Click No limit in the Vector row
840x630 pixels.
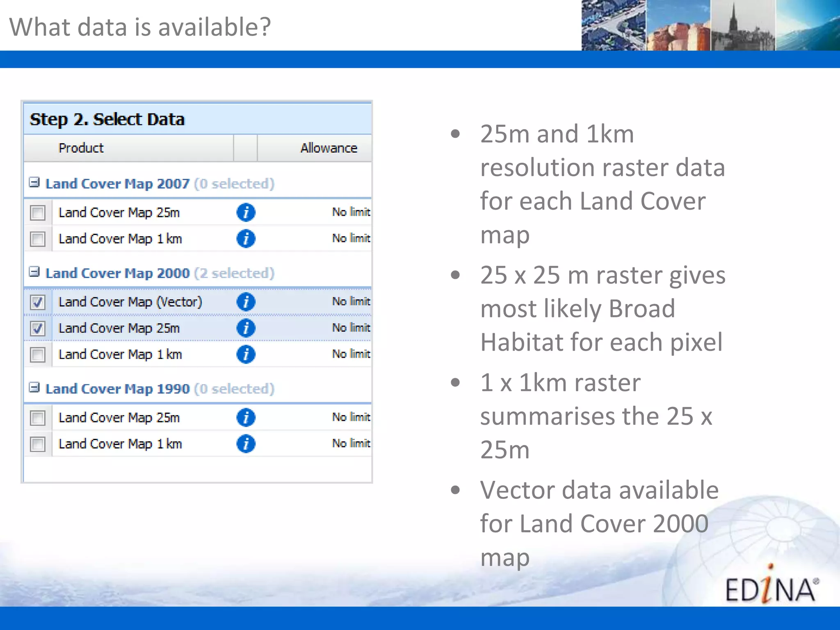(x=351, y=301)
